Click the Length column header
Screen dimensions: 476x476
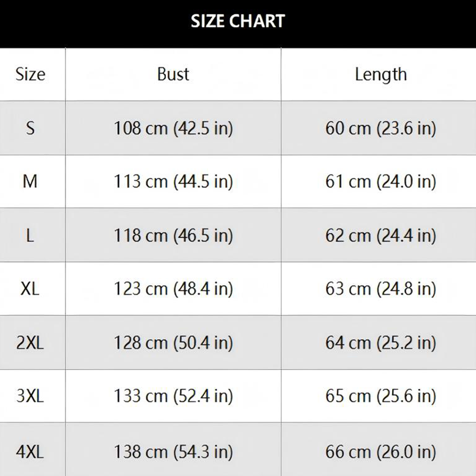point(381,74)
